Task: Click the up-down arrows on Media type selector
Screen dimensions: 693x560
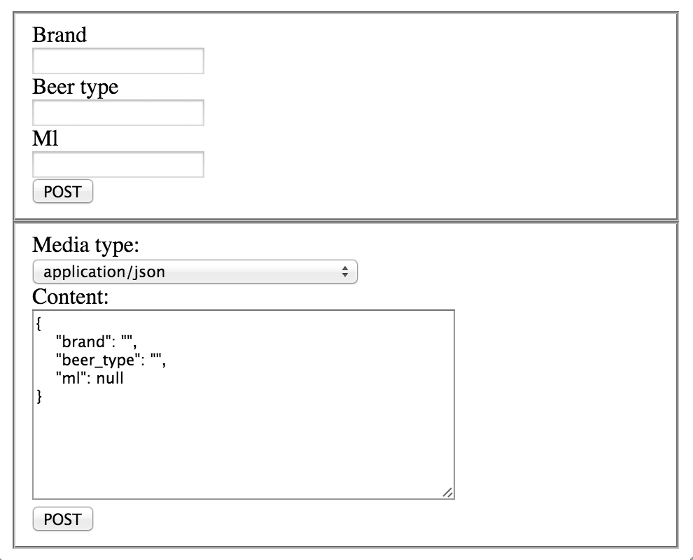Action: [x=345, y=272]
